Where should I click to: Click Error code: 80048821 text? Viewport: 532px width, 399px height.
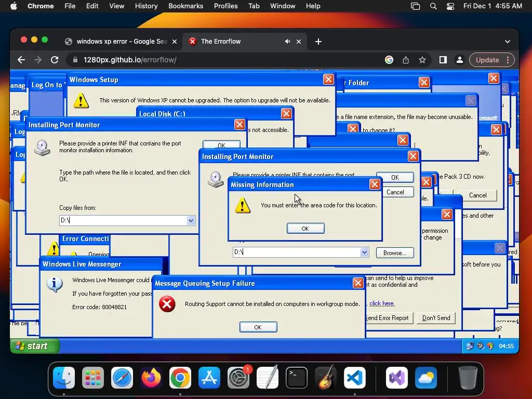[x=99, y=307]
